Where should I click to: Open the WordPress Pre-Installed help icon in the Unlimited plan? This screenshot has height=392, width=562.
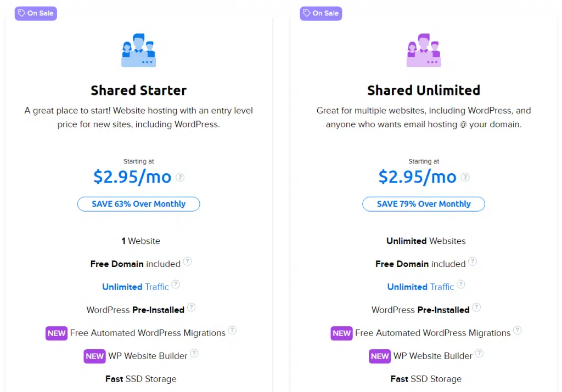pyautogui.click(x=476, y=307)
